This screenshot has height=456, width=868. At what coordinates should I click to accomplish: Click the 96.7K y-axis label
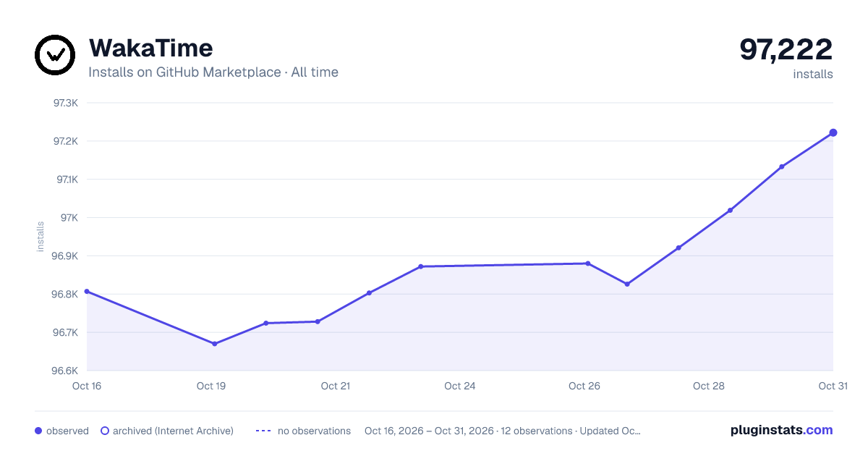(65, 333)
